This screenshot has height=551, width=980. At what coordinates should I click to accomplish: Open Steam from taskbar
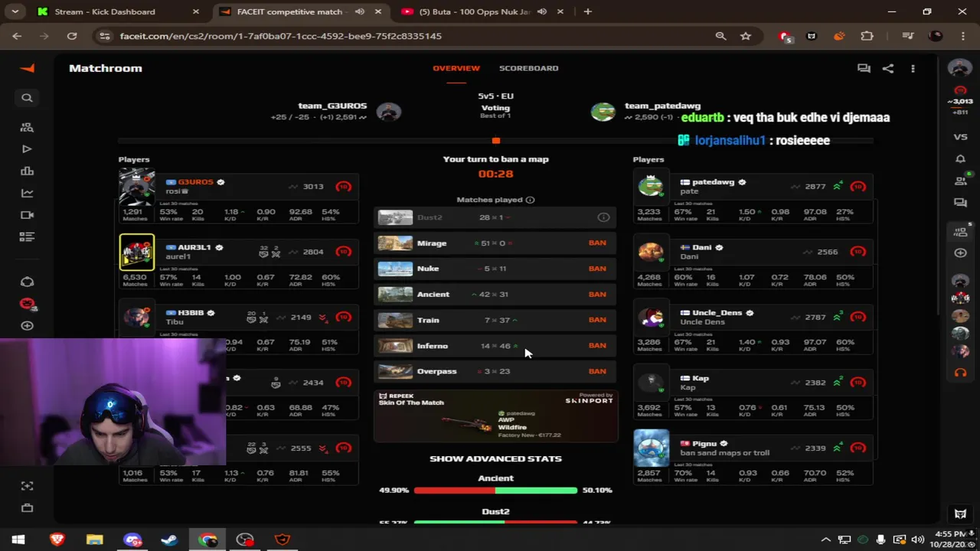click(169, 540)
